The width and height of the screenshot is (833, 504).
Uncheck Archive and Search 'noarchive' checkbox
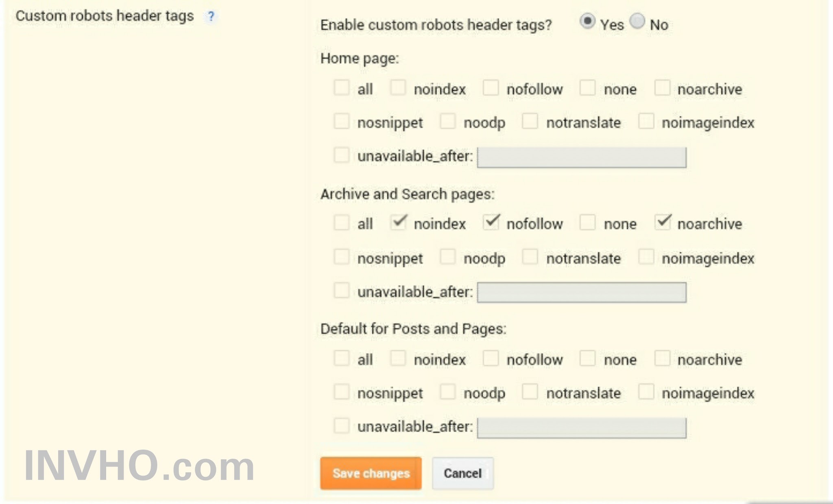coord(663,222)
